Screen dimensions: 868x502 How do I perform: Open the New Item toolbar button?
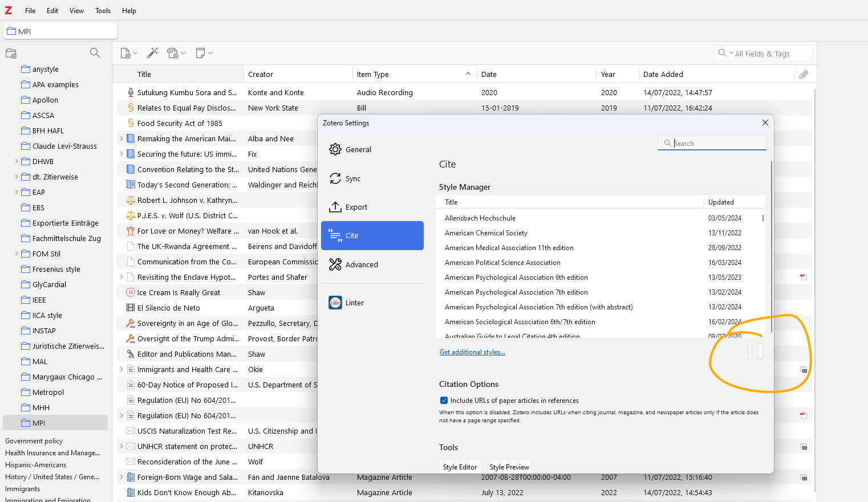pyautogui.click(x=129, y=53)
